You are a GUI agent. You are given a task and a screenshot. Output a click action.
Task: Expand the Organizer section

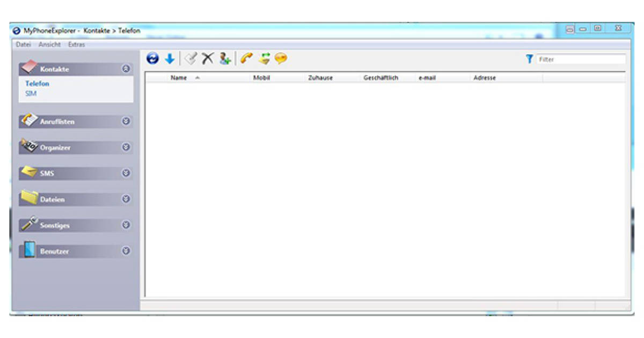[x=127, y=147]
